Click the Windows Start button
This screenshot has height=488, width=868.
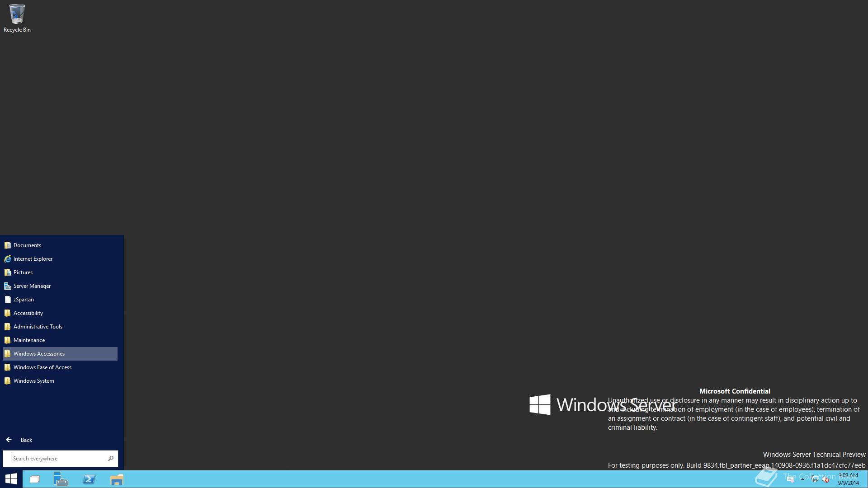coord(11,479)
